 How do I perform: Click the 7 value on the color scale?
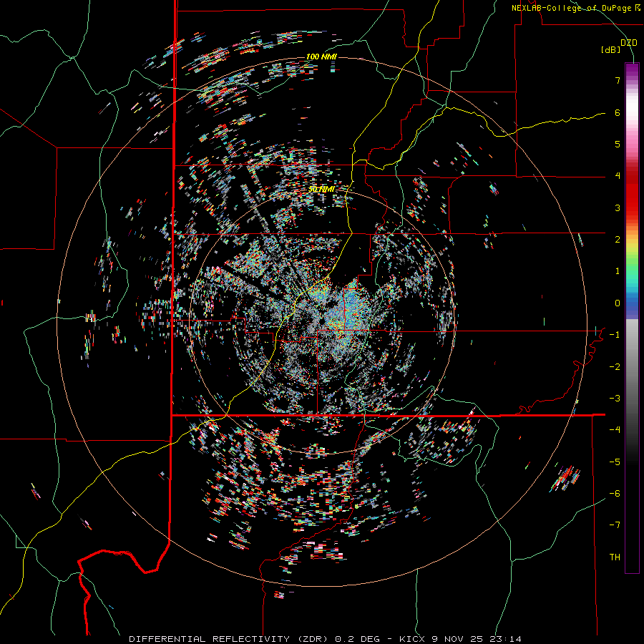618,80
